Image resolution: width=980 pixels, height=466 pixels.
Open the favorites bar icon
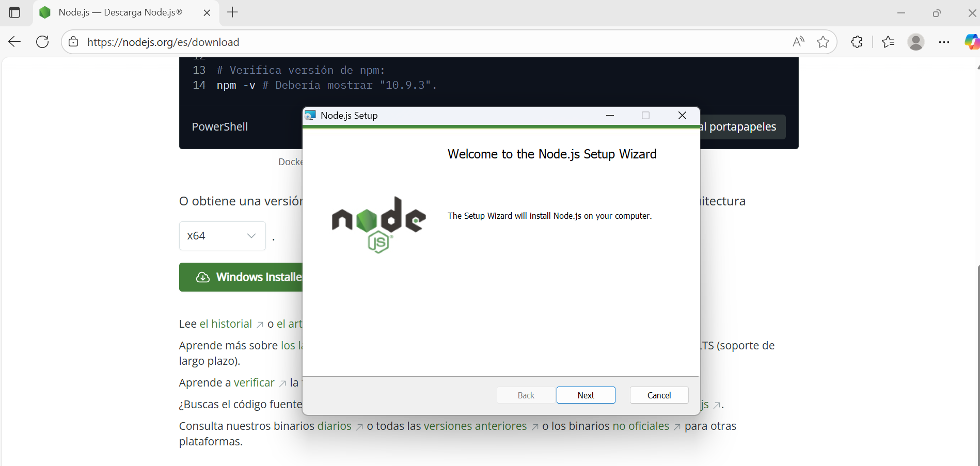pyautogui.click(x=888, y=42)
